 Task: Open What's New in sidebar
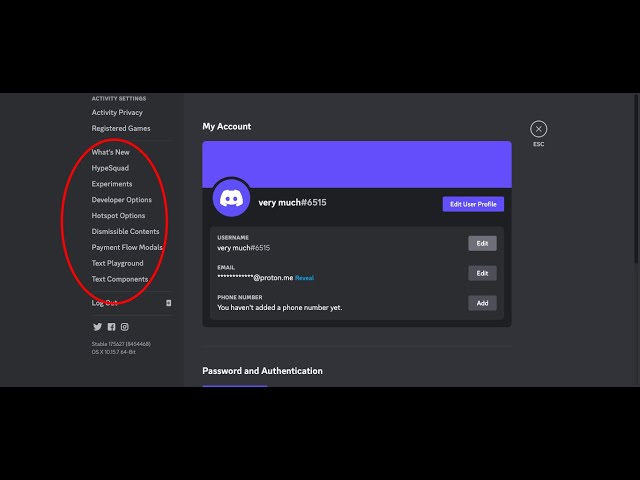click(110, 152)
